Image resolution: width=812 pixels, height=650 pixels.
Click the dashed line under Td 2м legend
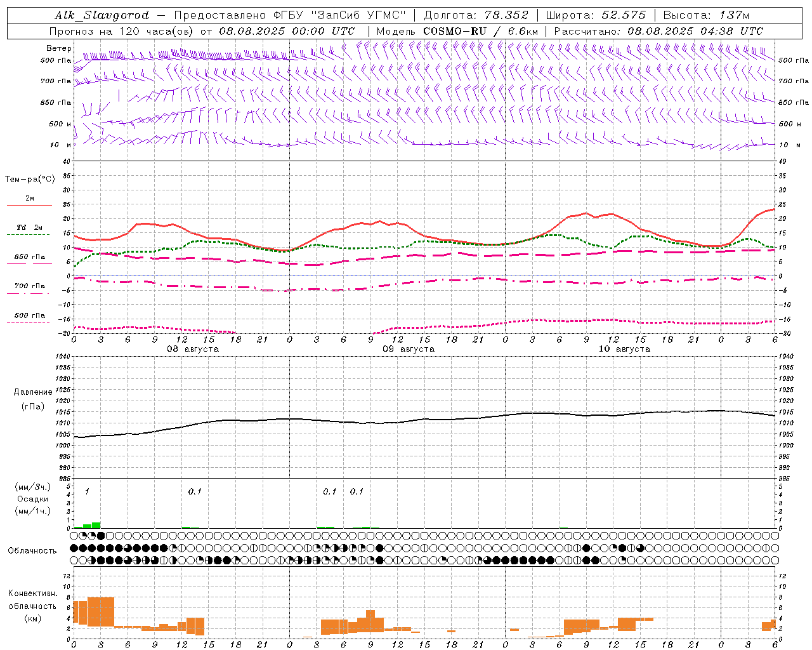tap(28, 234)
